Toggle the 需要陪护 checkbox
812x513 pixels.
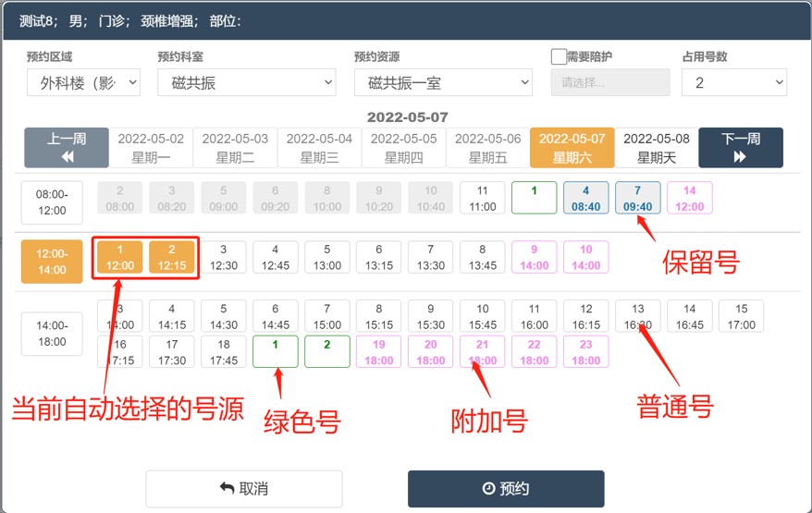[x=559, y=56]
